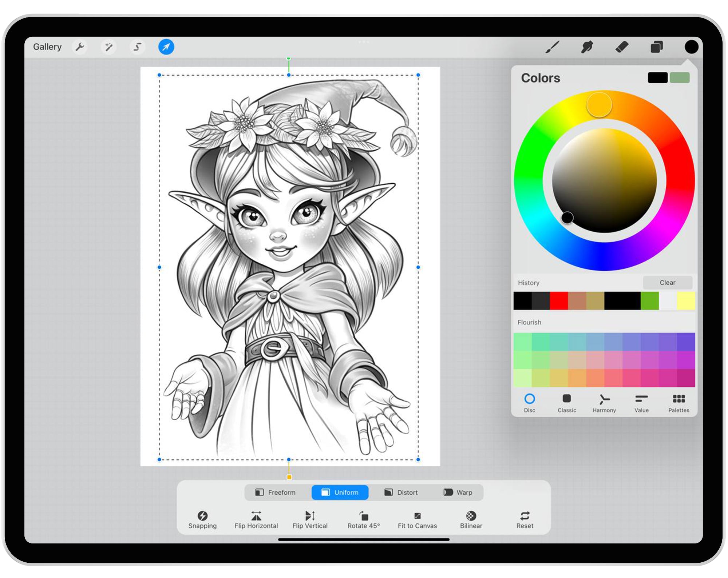The image size is (728, 578).
Task: Open the Adjustments menu
Action: 109,47
